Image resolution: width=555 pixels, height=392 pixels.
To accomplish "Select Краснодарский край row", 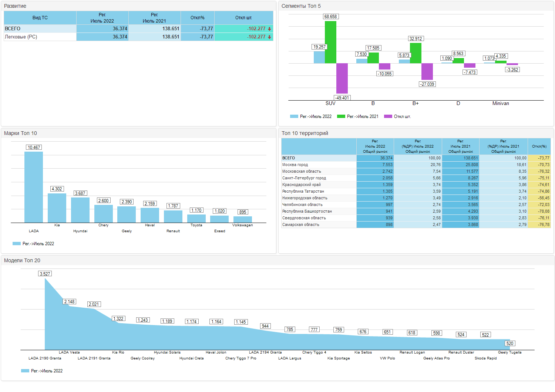I will coord(416,185).
